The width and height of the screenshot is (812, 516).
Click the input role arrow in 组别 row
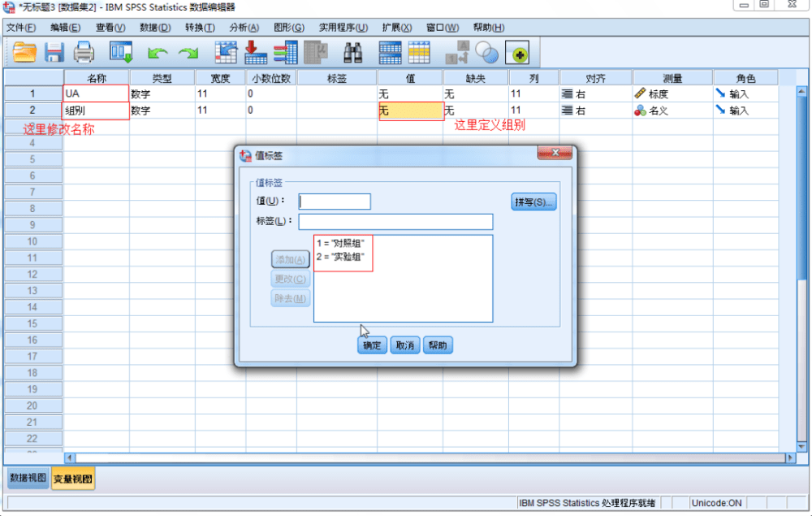click(720, 110)
